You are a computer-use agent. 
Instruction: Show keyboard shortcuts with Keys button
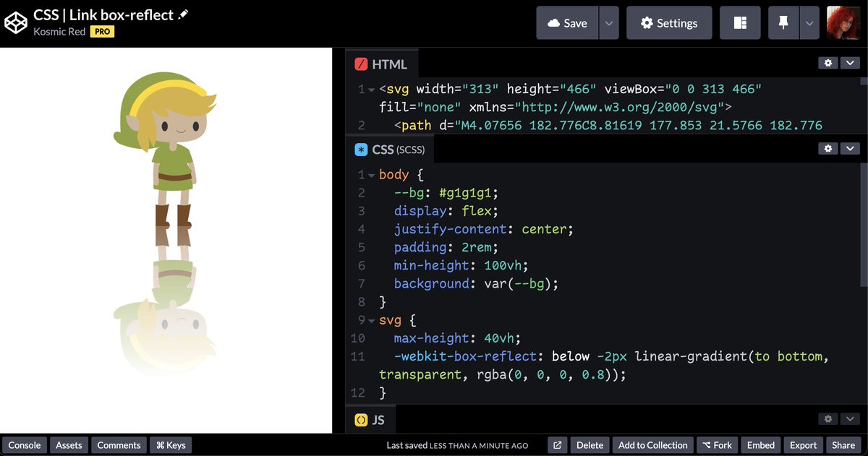coord(171,445)
